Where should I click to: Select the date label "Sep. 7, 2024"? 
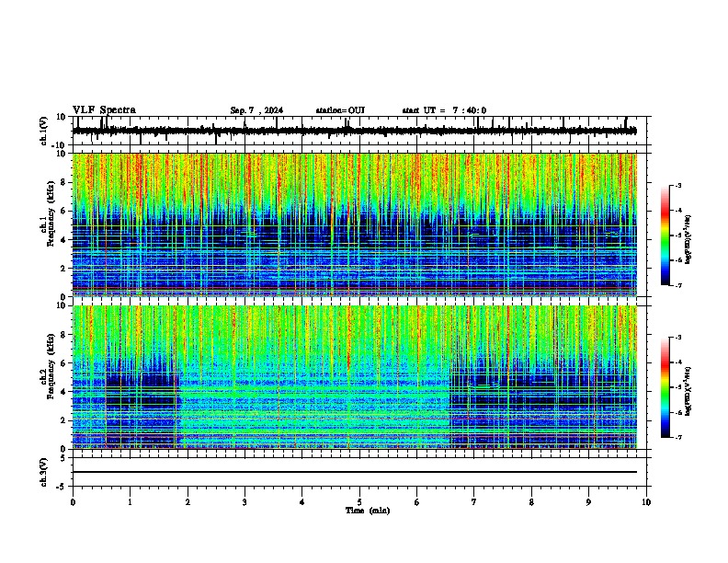point(256,110)
